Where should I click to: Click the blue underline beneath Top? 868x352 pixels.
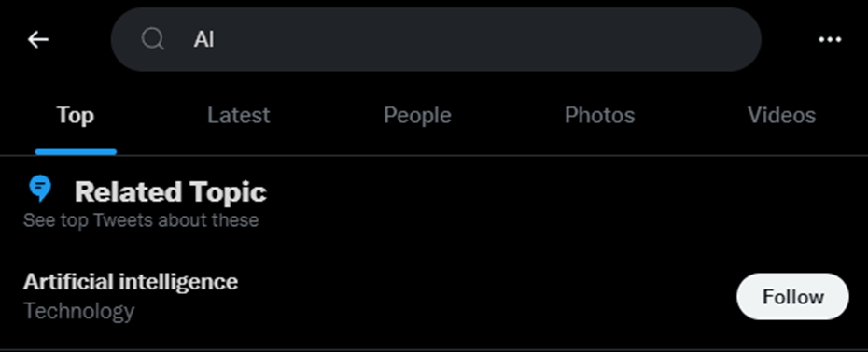pos(76,151)
